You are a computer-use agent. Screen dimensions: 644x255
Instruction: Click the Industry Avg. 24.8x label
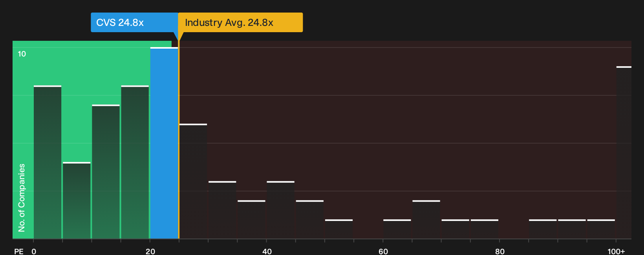(x=240, y=22)
